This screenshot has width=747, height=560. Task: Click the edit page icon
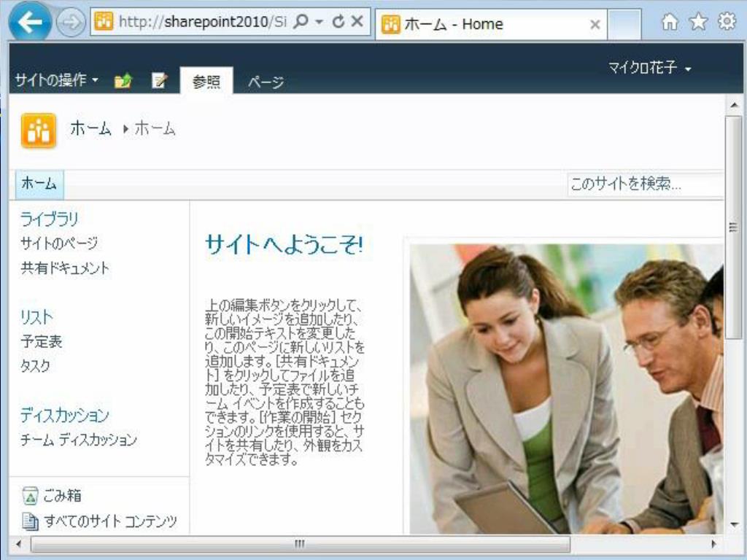(159, 80)
